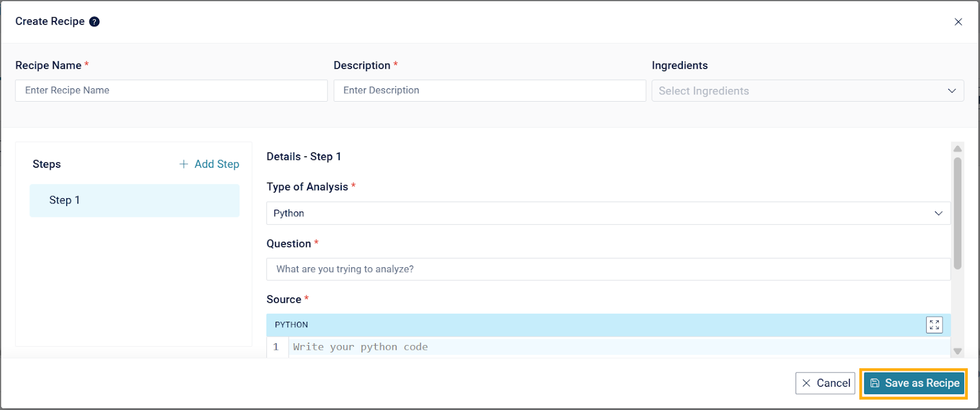The width and height of the screenshot is (980, 410).
Task: Click the Question text field
Action: tap(608, 269)
